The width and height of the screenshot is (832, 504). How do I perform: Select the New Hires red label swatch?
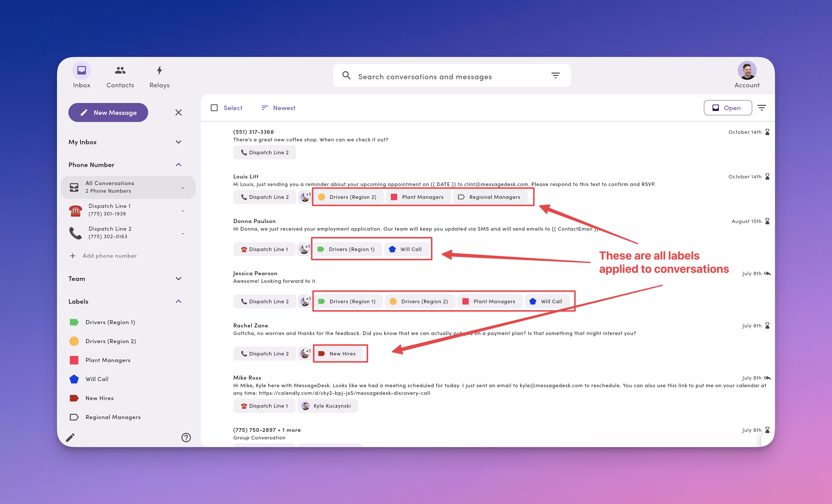(74, 398)
